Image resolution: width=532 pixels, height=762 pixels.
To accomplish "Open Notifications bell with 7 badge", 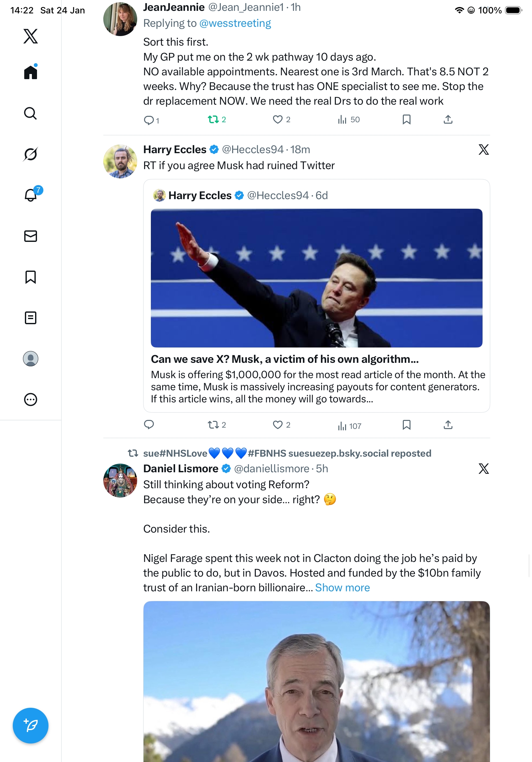I will [x=31, y=195].
